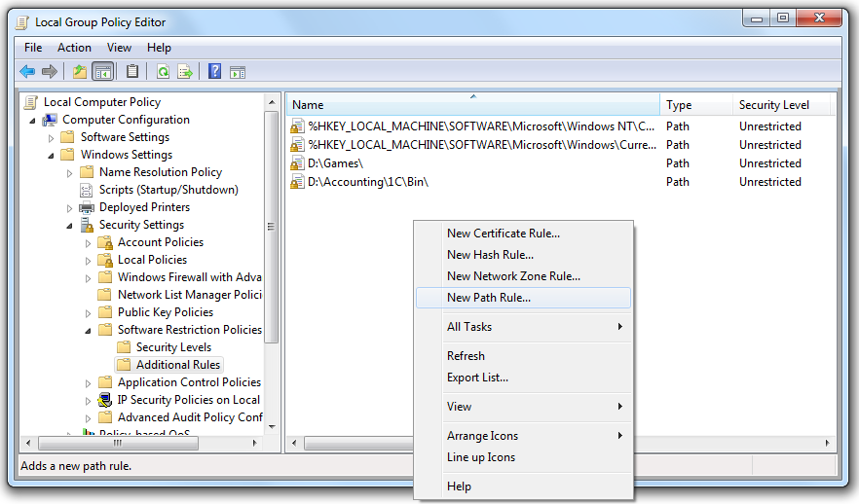Expand the Application Control Policies node

[x=89, y=383]
